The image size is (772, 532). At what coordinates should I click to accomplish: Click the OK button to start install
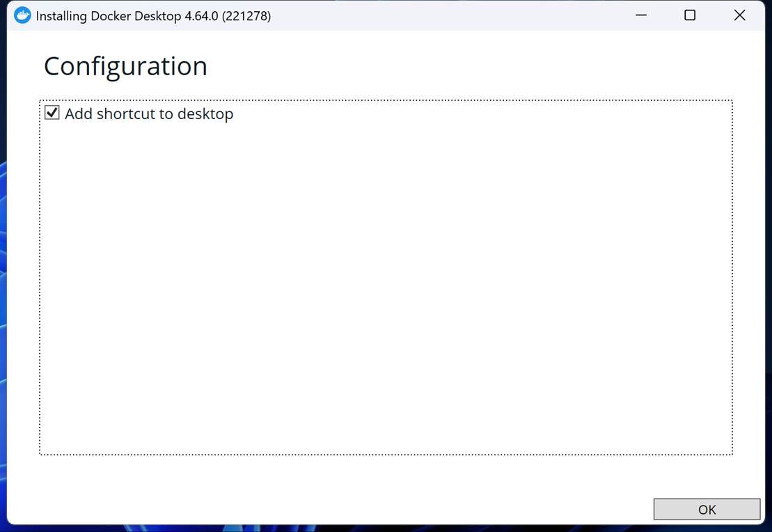pyautogui.click(x=707, y=509)
